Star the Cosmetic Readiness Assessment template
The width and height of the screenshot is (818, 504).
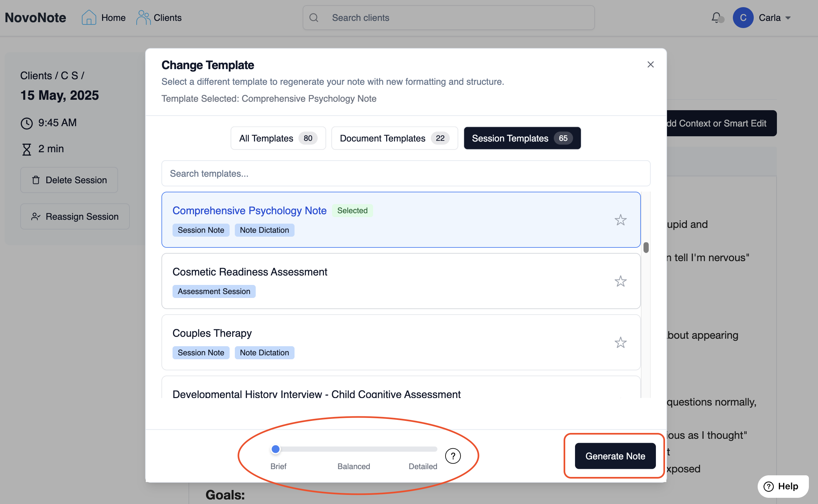point(620,281)
